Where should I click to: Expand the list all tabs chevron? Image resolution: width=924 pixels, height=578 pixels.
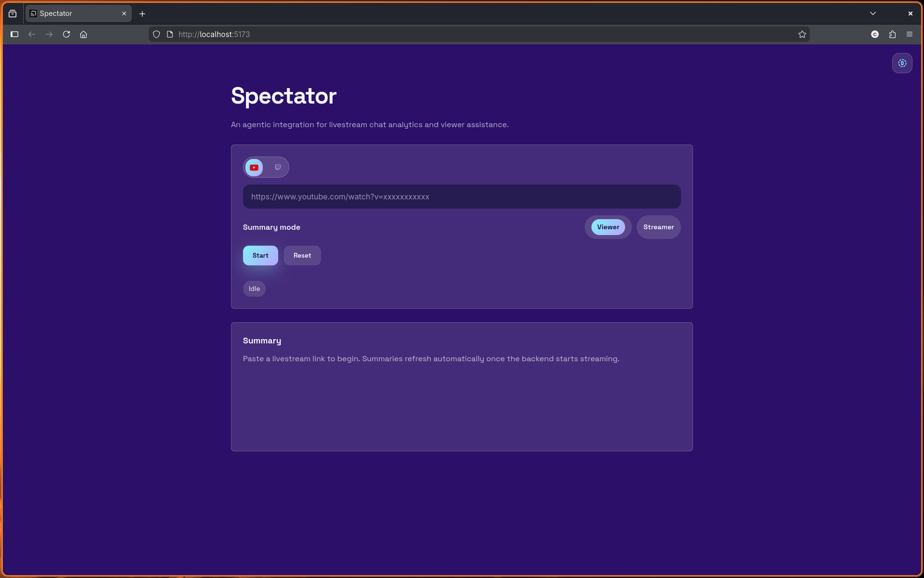pyautogui.click(x=873, y=13)
